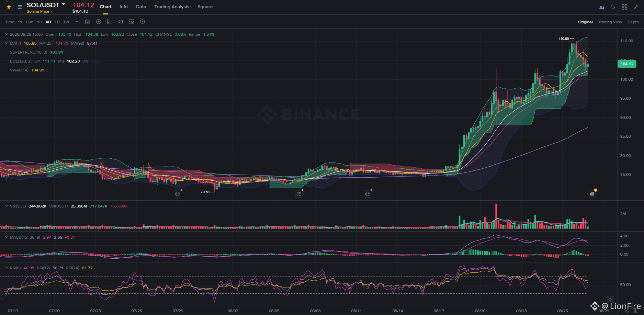
Task: Open the chart display settings icon
Action: 132,22
